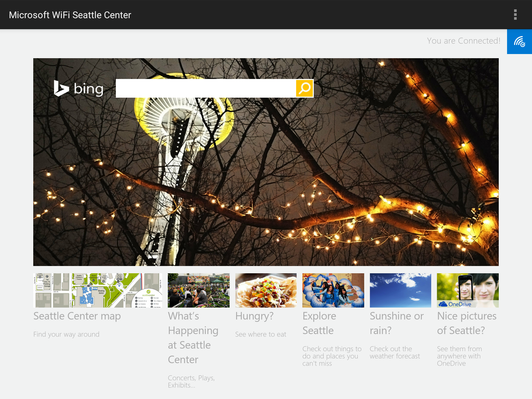Focus the Bing search text box
This screenshot has width=532, height=399.
(206, 88)
